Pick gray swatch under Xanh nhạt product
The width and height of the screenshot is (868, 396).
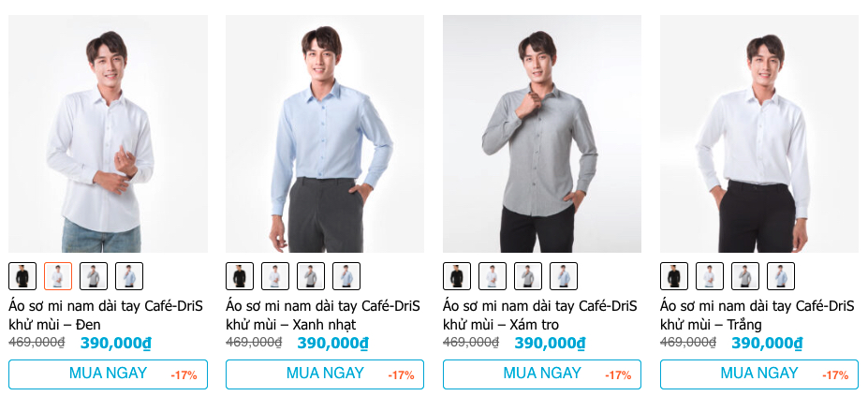point(311,276)
